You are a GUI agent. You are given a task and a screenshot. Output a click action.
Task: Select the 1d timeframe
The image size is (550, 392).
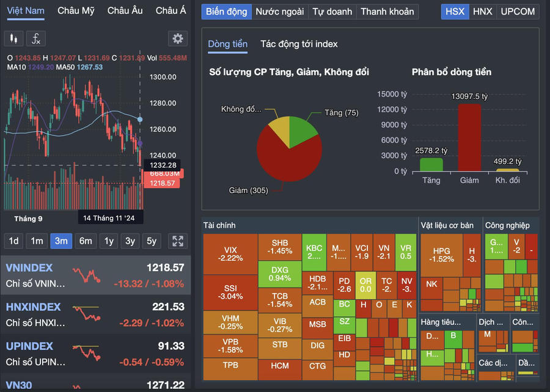pyautogui.click(x=13, y=241)
